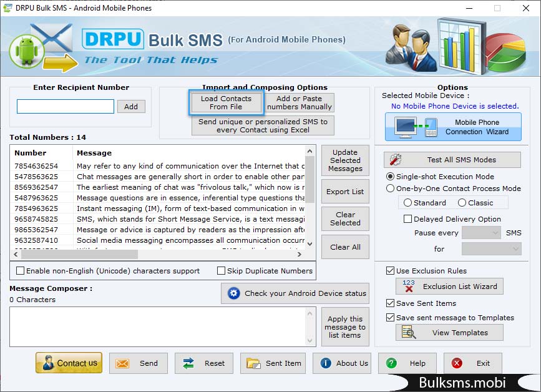
Task: Click the orange envelope icon on Send
Action: (122, 363)
